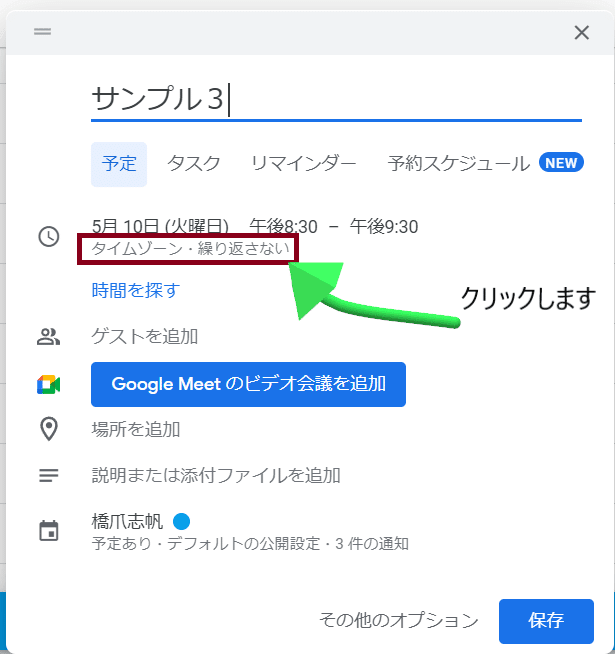Open その他のオプション

tap(399, 621)
